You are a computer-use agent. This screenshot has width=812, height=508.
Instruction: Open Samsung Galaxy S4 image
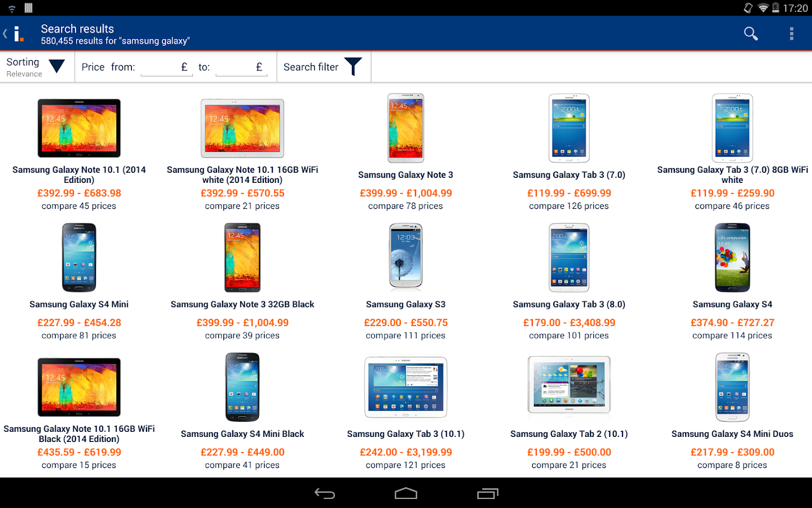coord(732,257)
